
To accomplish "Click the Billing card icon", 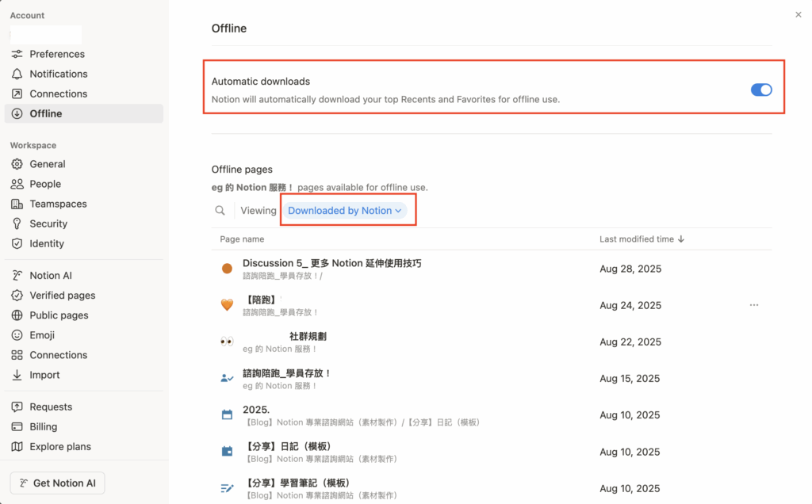I will pyautogui.click(x=17, y=426).
